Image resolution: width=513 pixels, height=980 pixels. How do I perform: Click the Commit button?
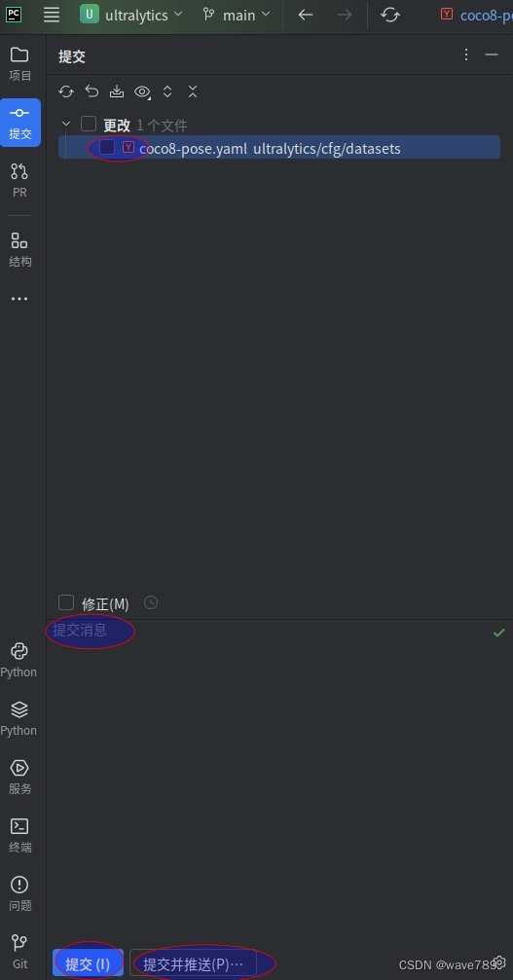click(89, 963)
